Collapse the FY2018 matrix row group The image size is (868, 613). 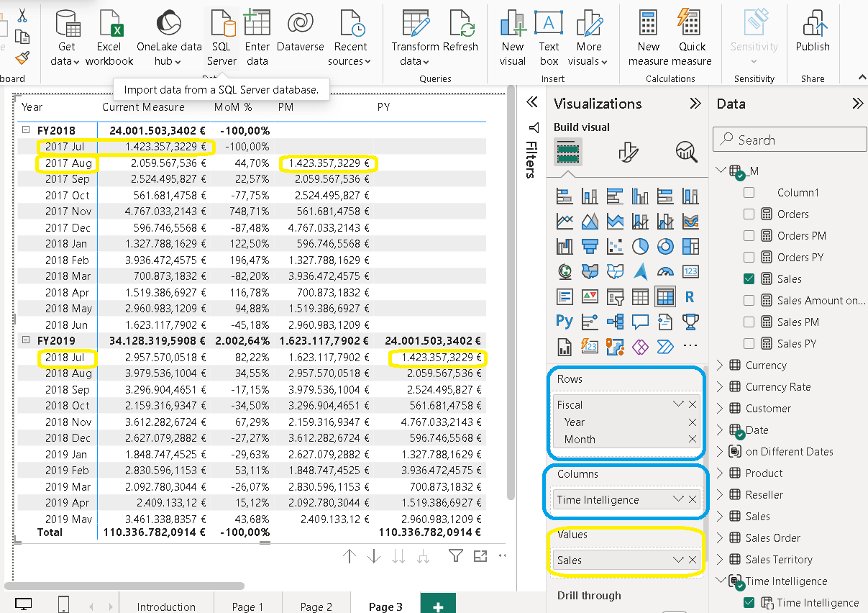(27, 130)
